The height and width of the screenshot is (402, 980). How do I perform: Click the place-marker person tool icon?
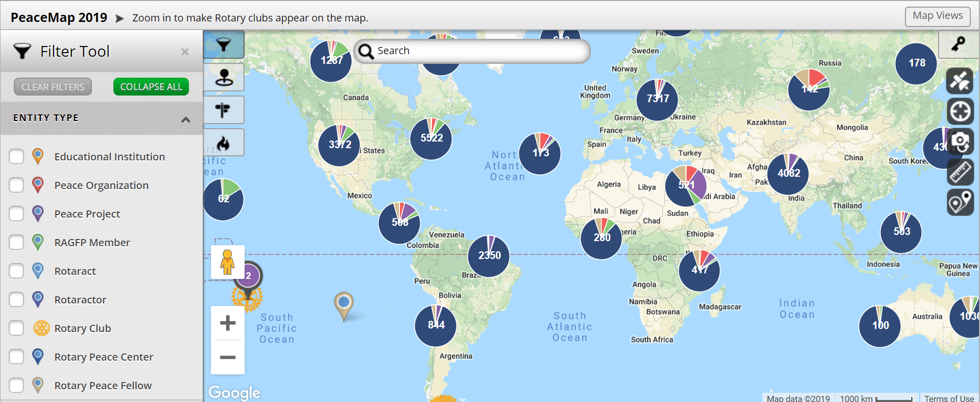(x=224, y=78)
